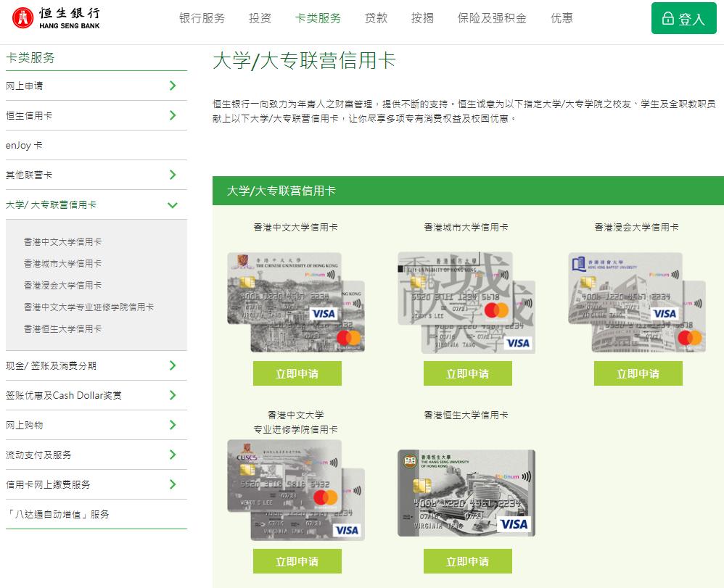
Task: Expand the 其他联营卡 sidebar arrow
Action: [x=173, y=175]
